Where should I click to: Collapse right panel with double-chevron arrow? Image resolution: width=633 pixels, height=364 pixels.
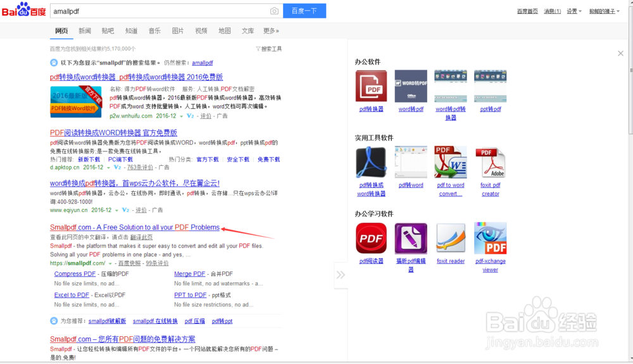click(x=341, y=275)
